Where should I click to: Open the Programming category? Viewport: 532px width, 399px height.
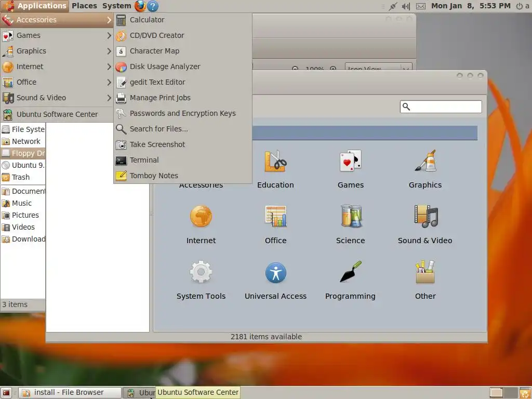click(351, 280)
